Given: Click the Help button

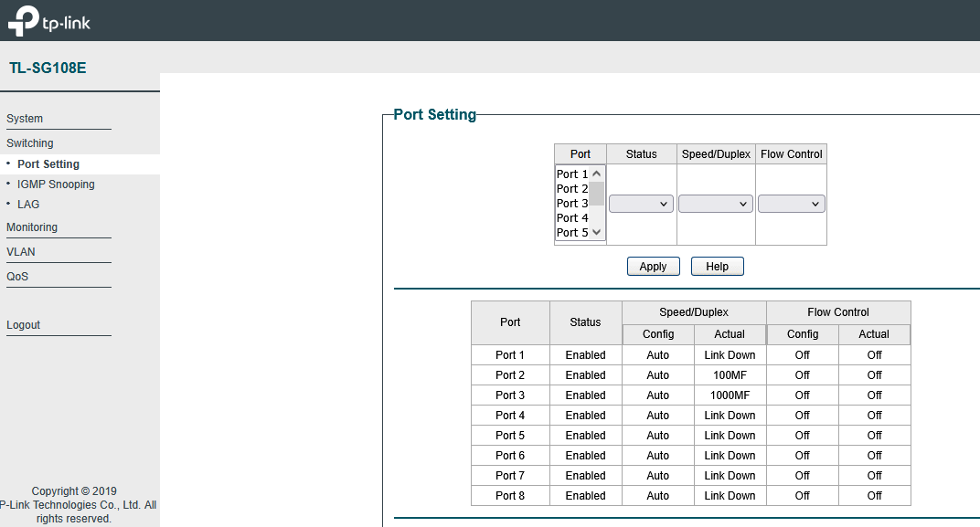Looking at the screenshot, I should [718, 267].
